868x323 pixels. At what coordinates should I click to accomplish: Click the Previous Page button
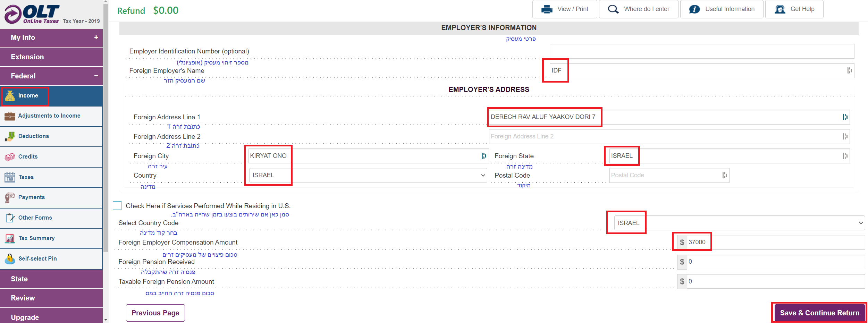(155, 313)
